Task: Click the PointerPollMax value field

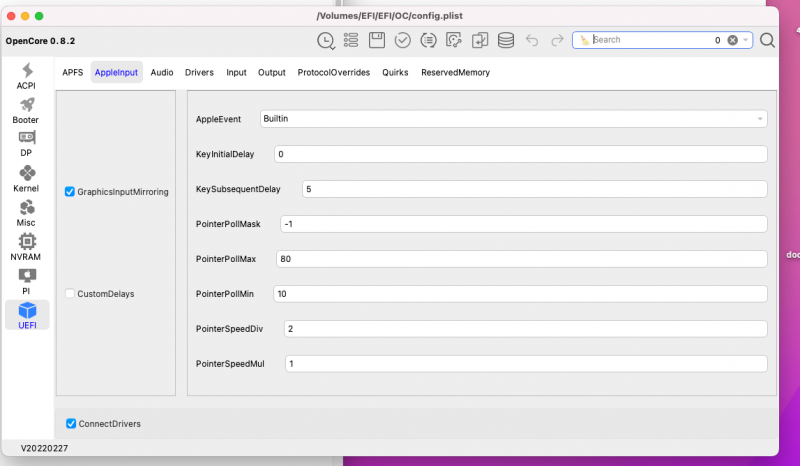Action: (521, 259)
